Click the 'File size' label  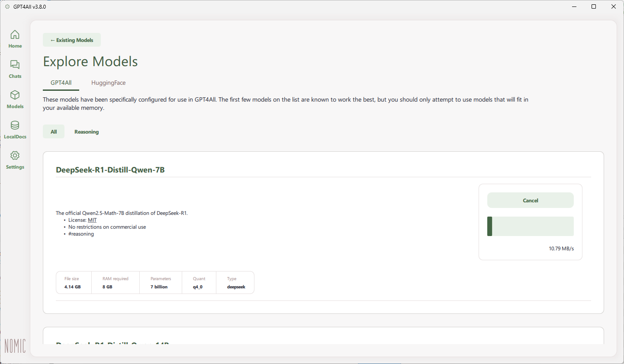[x=72, y=279]
